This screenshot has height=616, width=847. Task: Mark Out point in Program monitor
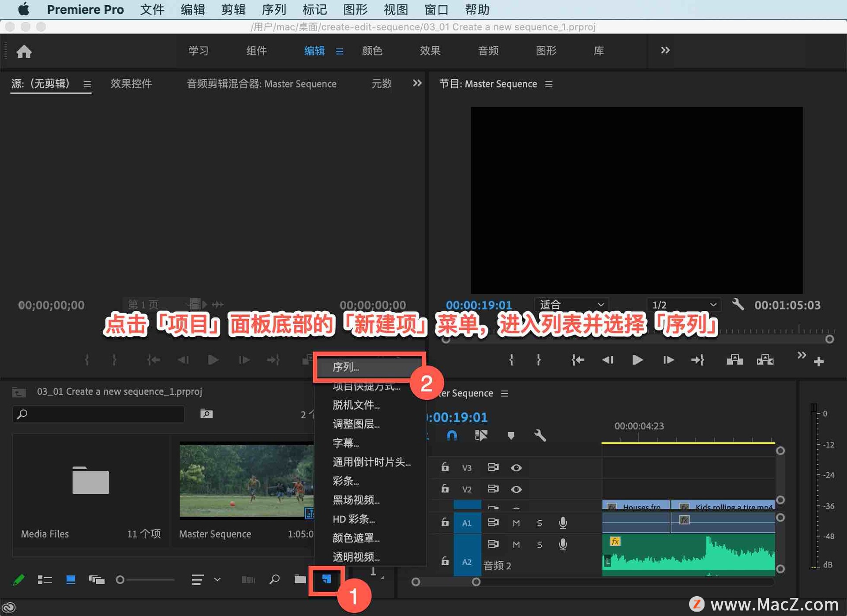point(539,360)
